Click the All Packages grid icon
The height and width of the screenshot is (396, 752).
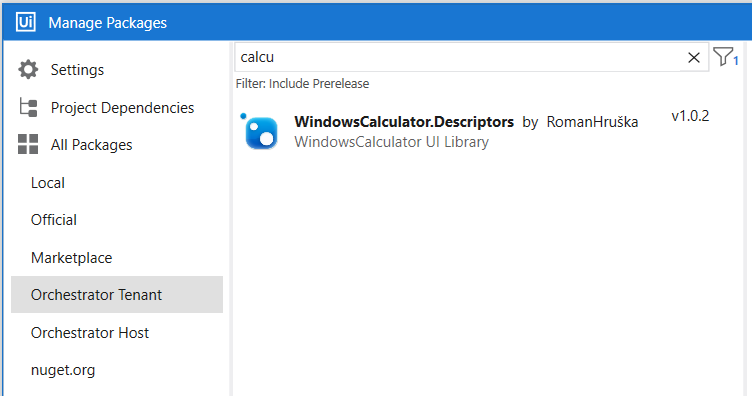point(28,144)
